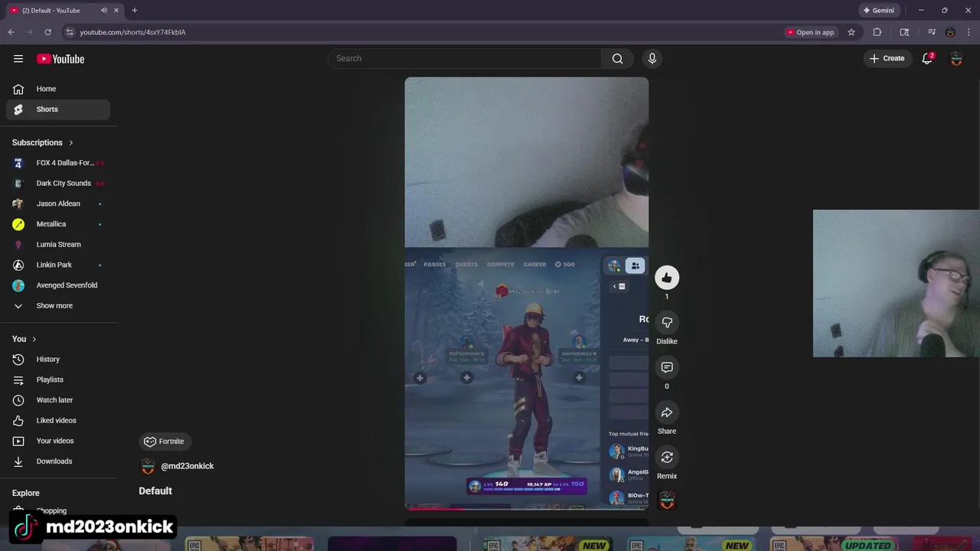This screenshot has height=551, width=980.
Task: Click the Default video title
Action: [x=155, y=491]
